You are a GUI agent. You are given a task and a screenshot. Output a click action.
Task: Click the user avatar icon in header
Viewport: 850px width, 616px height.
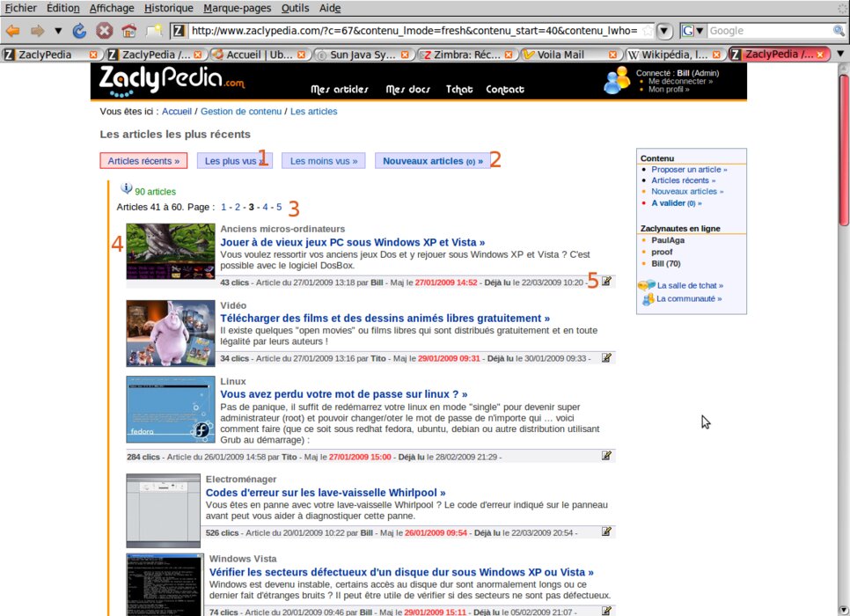coord(617,80)
